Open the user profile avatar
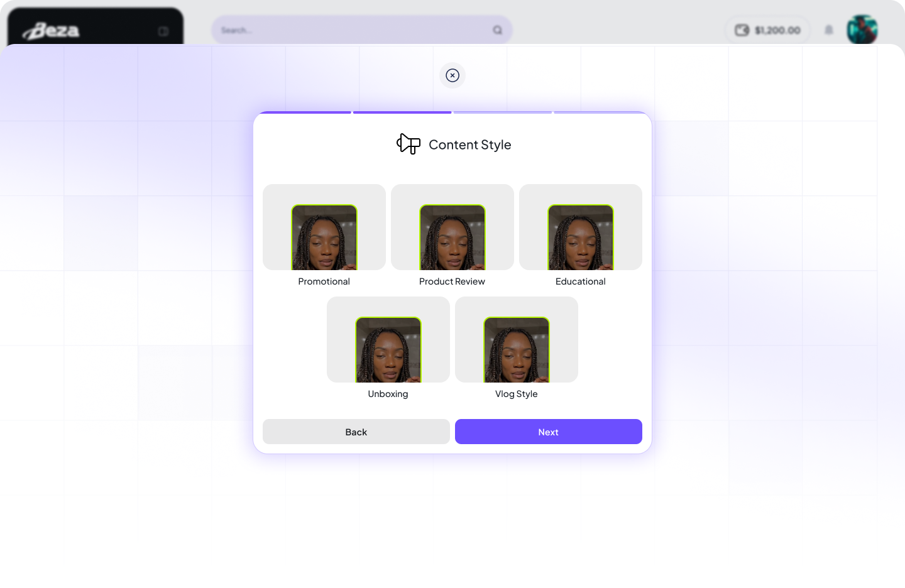 click(862, 30)
